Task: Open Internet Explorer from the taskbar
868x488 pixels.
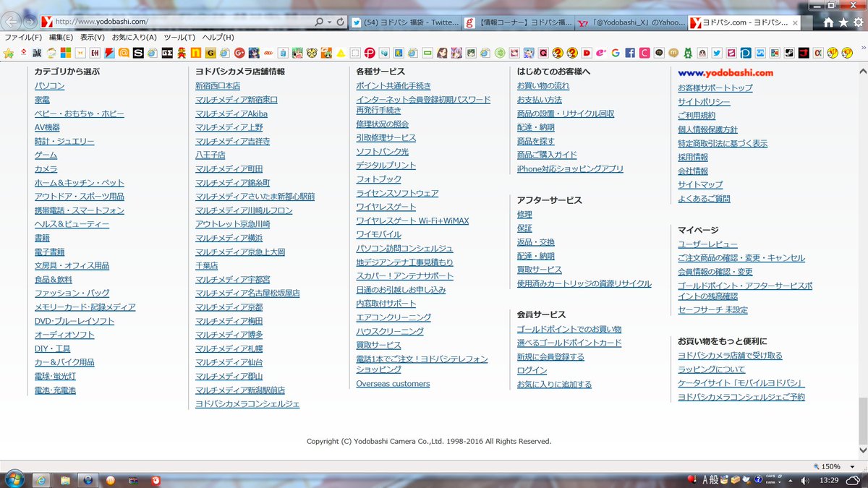Action: tap(41, 480)
